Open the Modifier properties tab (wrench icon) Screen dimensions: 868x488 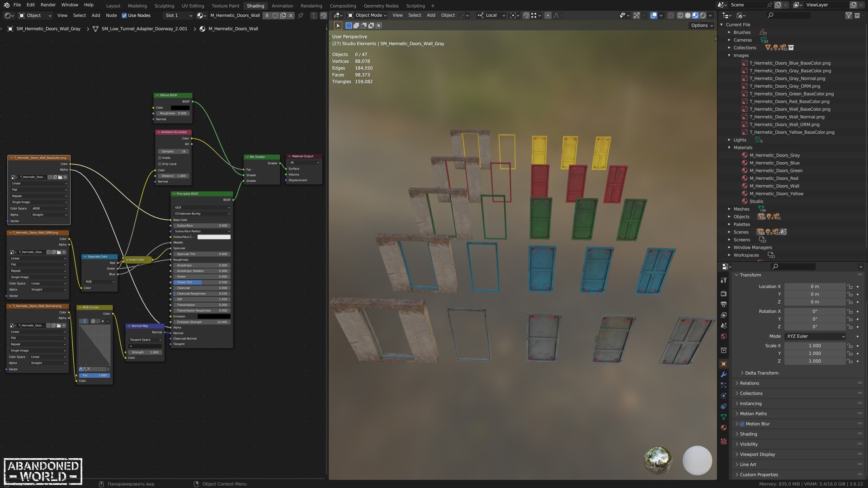pos(723,375)
